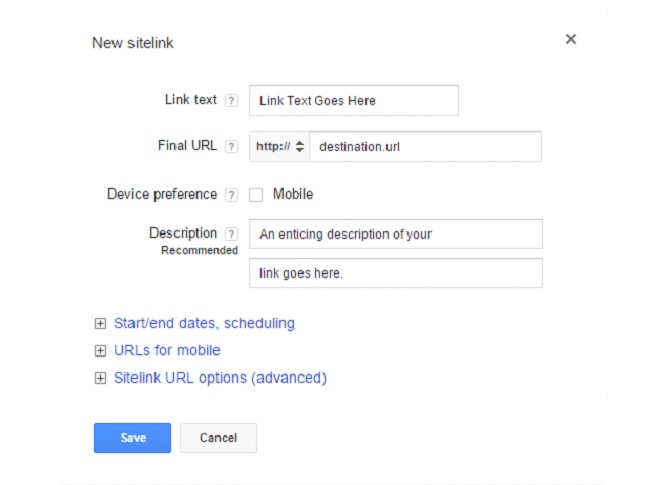Expand Start/end dates, scheduling section link

point(197,324)
